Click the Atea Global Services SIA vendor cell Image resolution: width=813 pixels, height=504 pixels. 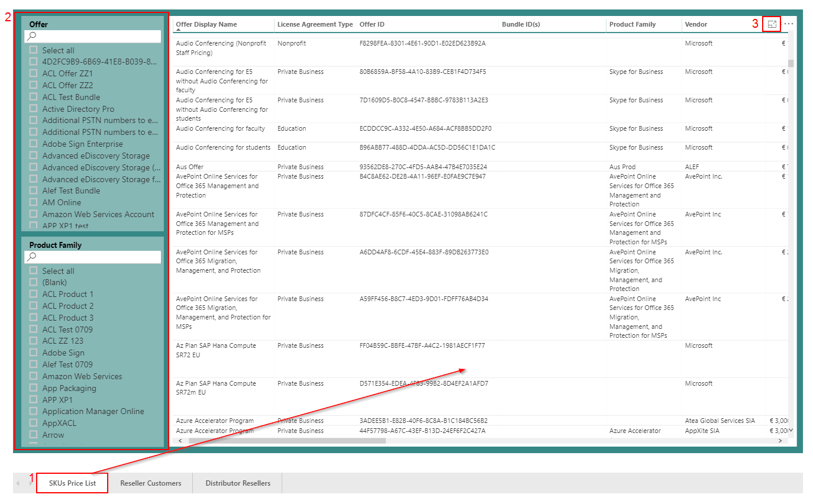point(720,421)
